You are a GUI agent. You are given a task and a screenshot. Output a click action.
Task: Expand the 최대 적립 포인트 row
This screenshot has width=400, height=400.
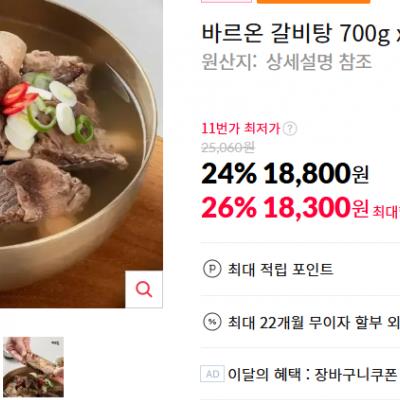tap(300, 269)
